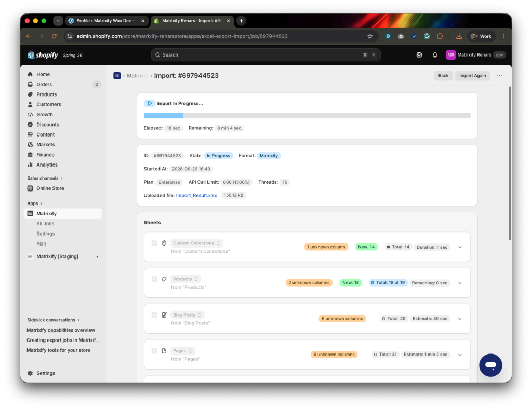Open the Grammarly extension icon
The height and width of the screenshot is (409, 532).
point(427,36)
